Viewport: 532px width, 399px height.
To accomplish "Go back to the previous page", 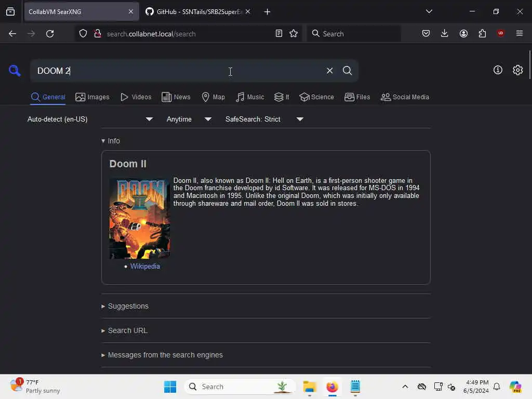I will pyautogui.click(x=12, y=34).
